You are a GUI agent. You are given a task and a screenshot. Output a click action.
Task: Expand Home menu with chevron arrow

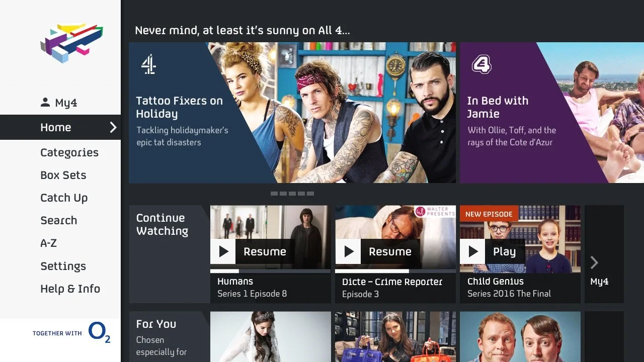pyautogui.click(x=113, y=127)
